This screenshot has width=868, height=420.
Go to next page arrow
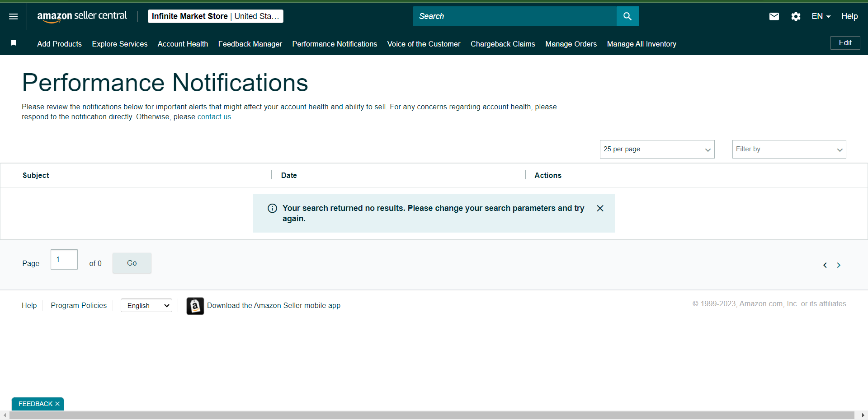coord(839,265)
